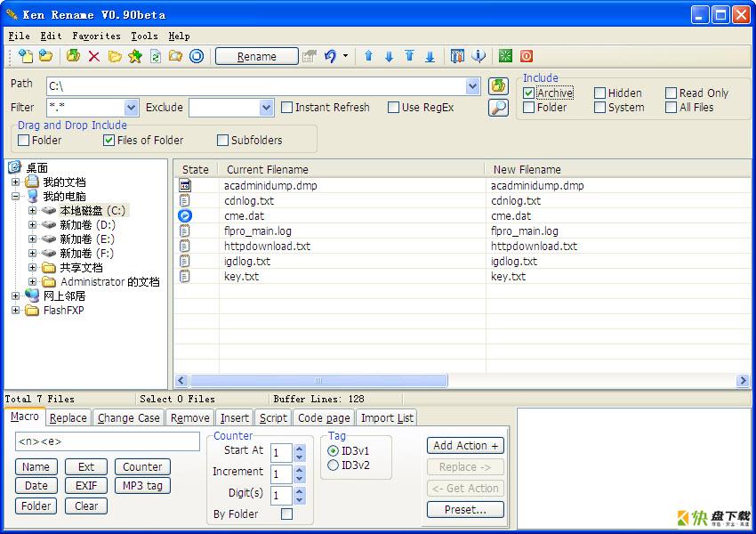Switch to the Import List tab
Image resolution: width=756 pixels, height=534 pixels.
[387, 418]
